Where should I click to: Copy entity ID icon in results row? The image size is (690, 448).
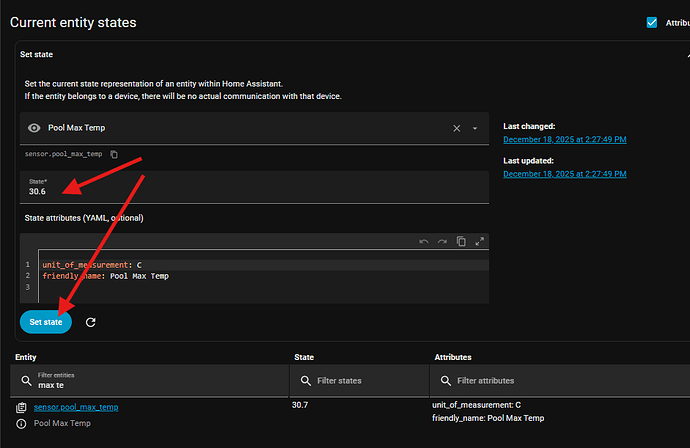(x=21, y=408)
